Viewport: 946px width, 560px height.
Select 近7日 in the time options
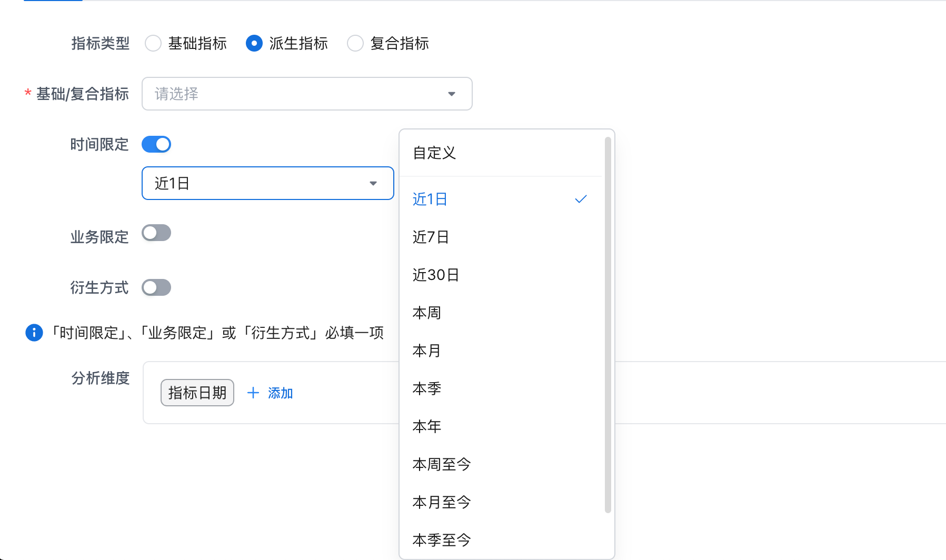click(431, 237)
